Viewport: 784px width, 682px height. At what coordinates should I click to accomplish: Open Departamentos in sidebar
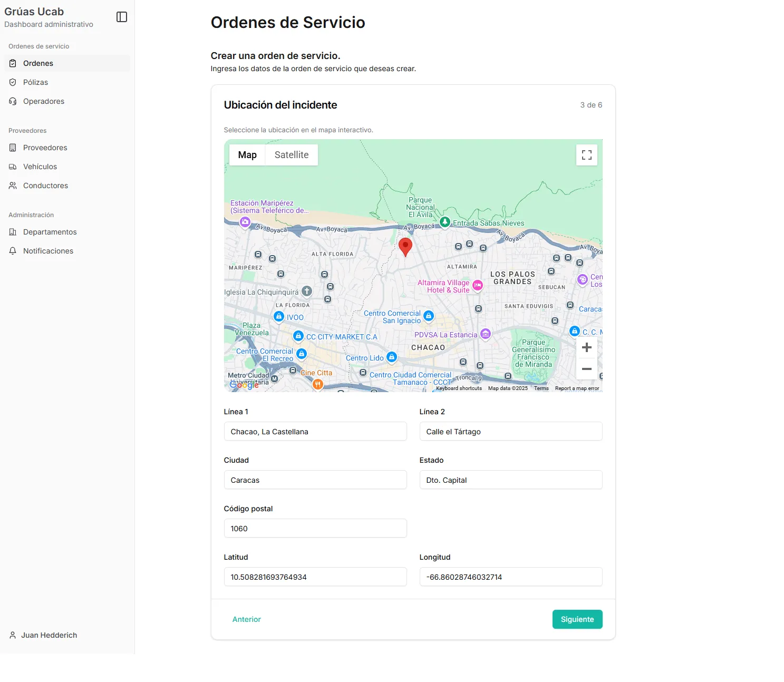[x=50, y=232]
